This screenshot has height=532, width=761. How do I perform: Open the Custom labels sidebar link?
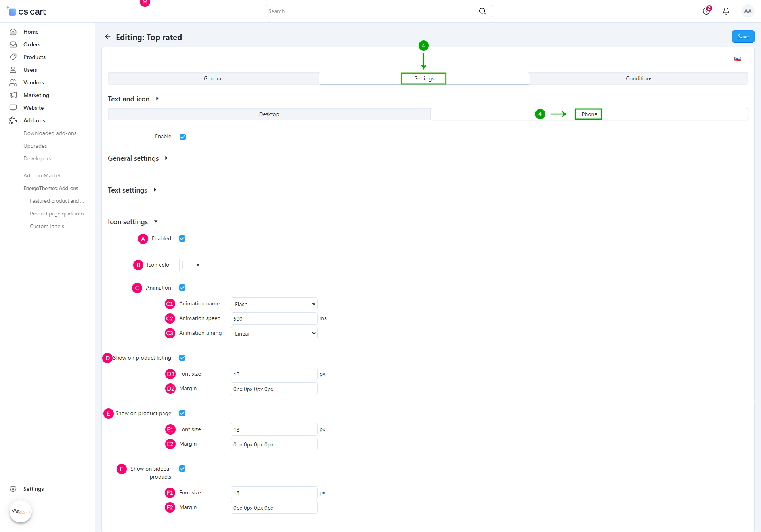point(47,226)
